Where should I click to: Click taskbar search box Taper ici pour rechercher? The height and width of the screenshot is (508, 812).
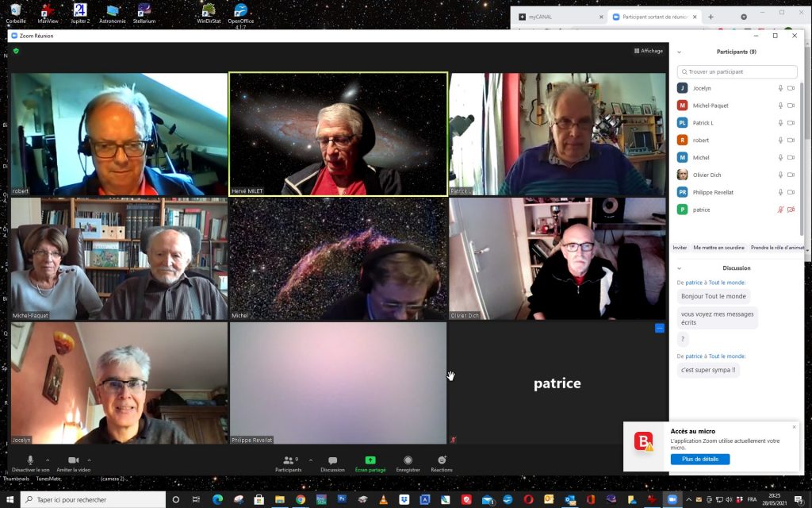click(x=94, y=500)
